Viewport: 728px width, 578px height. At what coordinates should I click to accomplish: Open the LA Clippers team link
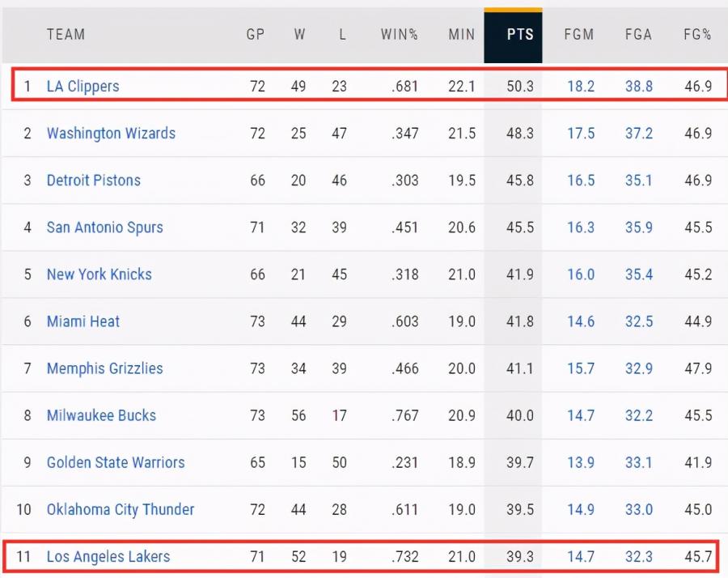click(83, 87)
